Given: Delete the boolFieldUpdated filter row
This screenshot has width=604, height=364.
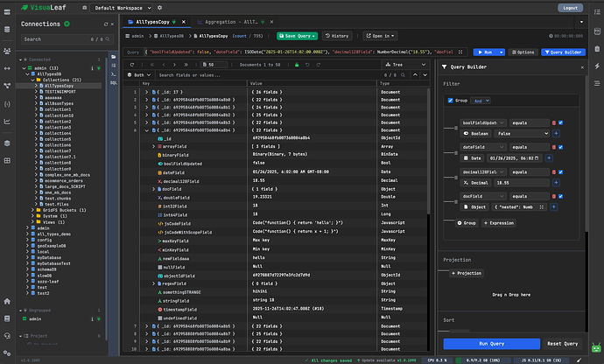Looking at the screenshot, I should click(554, 122).
